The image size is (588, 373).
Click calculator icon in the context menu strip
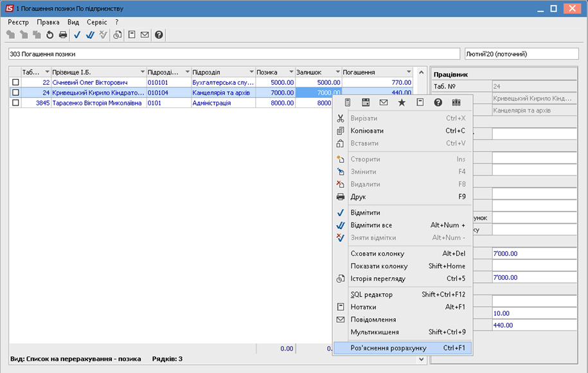[x=348, y=102]
